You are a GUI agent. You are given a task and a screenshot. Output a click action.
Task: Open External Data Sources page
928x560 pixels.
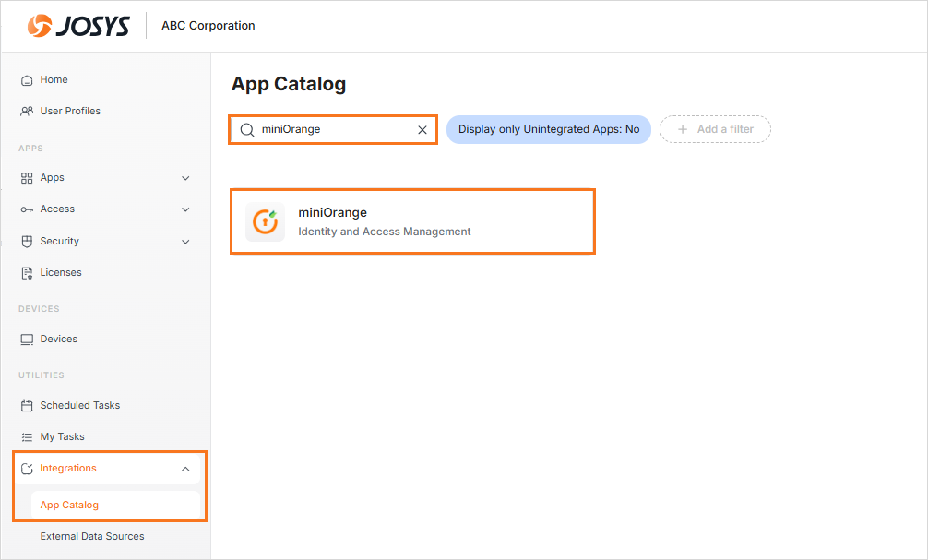pos(92,536)
